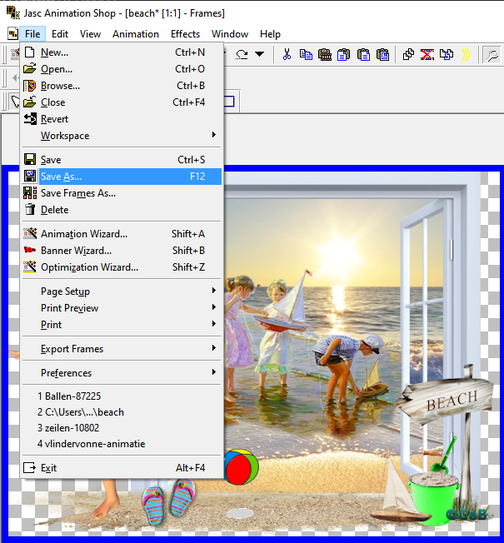Screen dimensions: 504x543
Task: Open the redo history dropdown arrow
Action: coord(260,54)
